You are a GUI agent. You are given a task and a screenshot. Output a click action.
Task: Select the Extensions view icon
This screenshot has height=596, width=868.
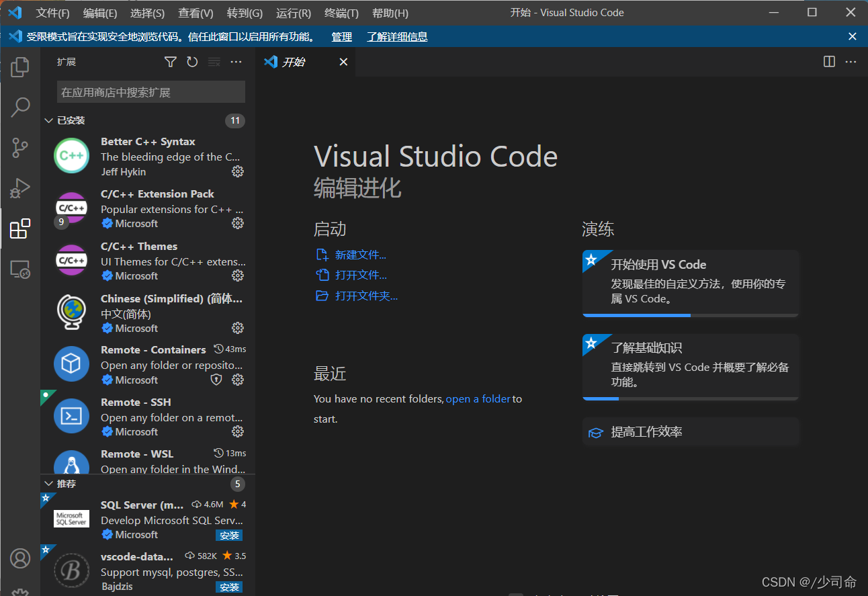[x=20, y=228]
